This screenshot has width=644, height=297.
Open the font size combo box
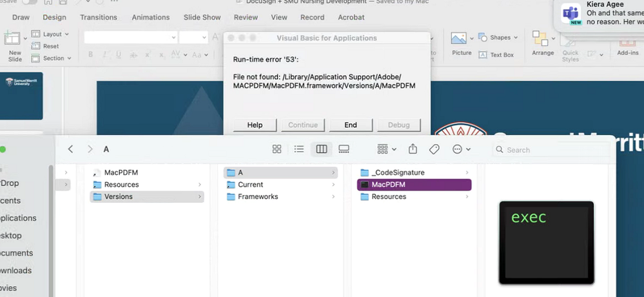click(x=193, y=37)
